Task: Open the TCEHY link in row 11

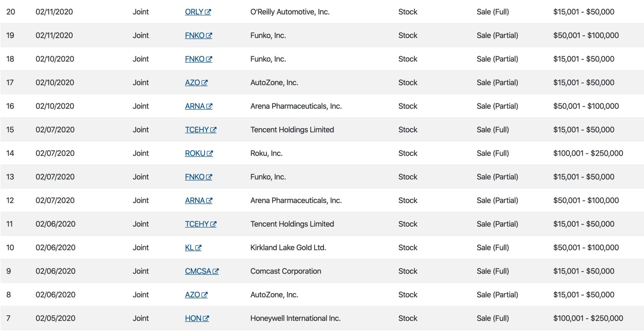Action: point(198,223)
